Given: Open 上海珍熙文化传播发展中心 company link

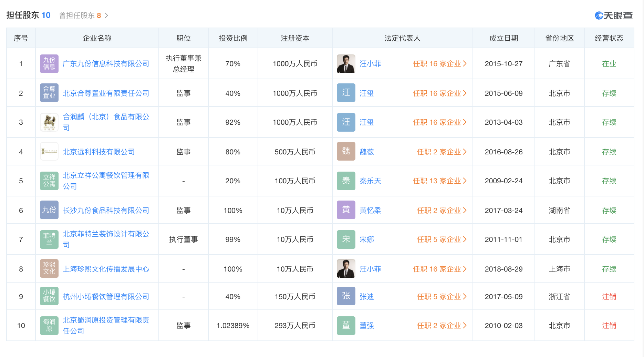Looking at the screenshot, I should (x=106, y=269).
